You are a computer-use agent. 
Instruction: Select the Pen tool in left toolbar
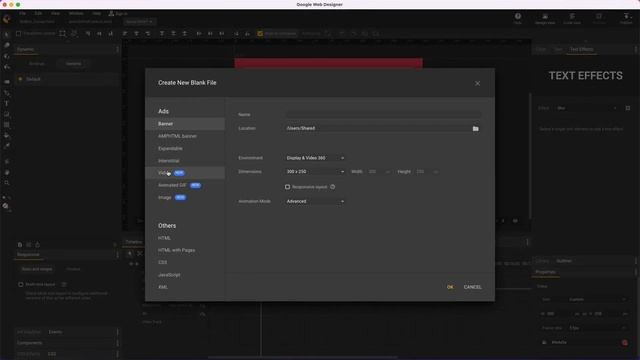7,93
